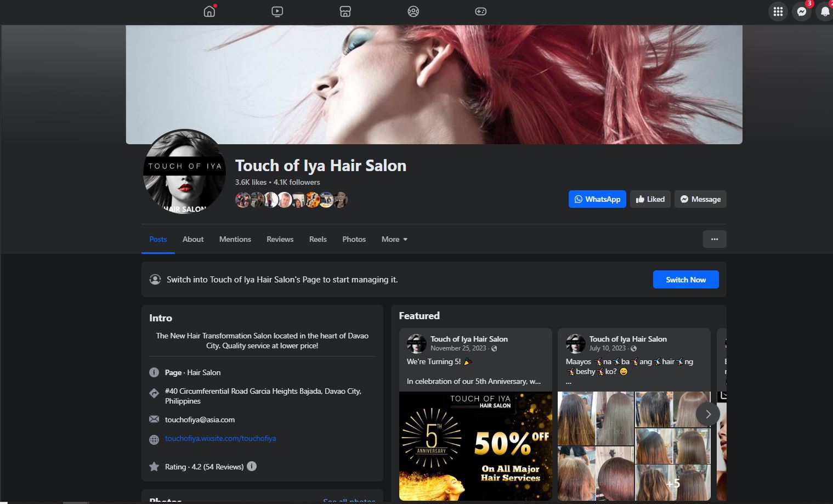Open the Notifications bell icon
The image size is (833, 504).
(x=825, y=12)
